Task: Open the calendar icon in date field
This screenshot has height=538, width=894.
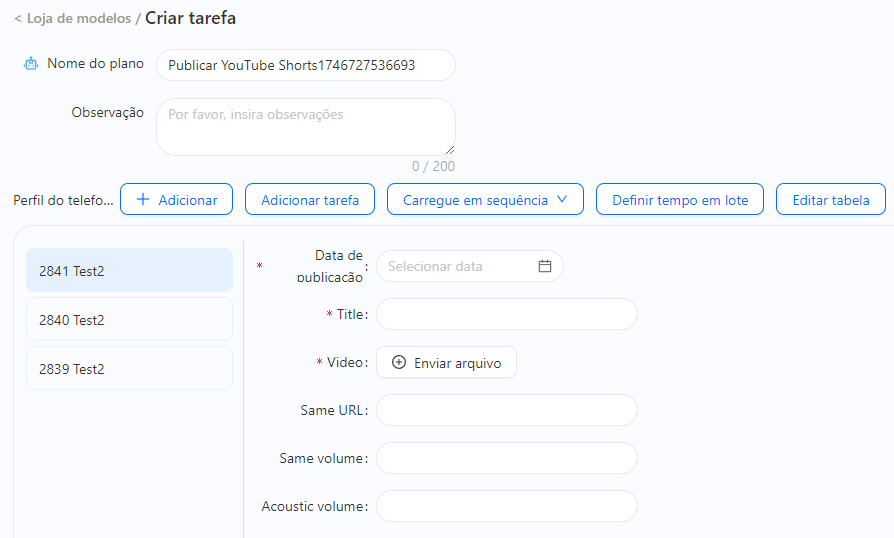Action: [544, 266]
